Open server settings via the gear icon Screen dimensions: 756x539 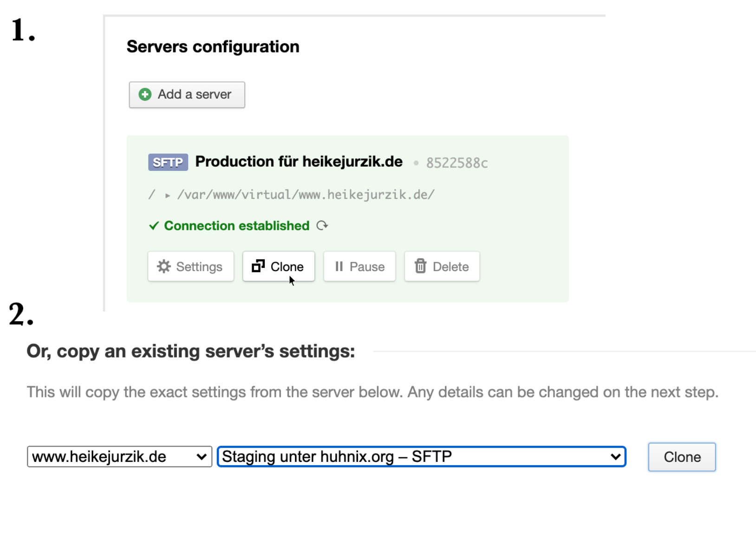tap(163, 266)
